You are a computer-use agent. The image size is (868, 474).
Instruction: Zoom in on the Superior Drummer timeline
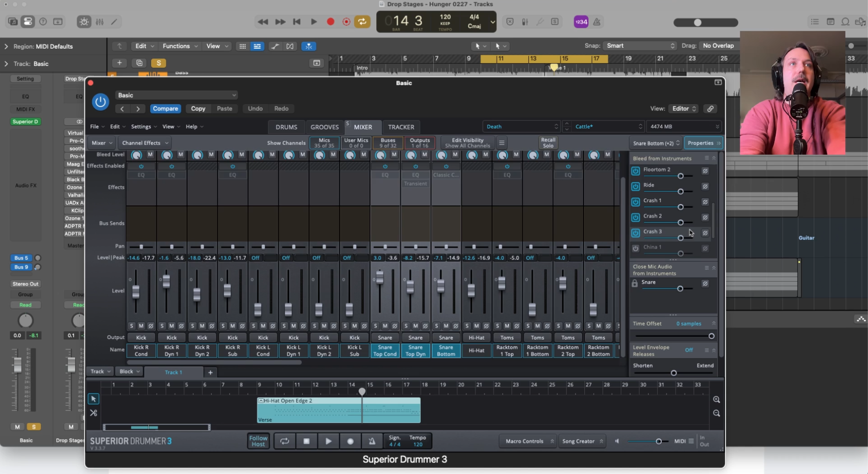click(716, 399)
